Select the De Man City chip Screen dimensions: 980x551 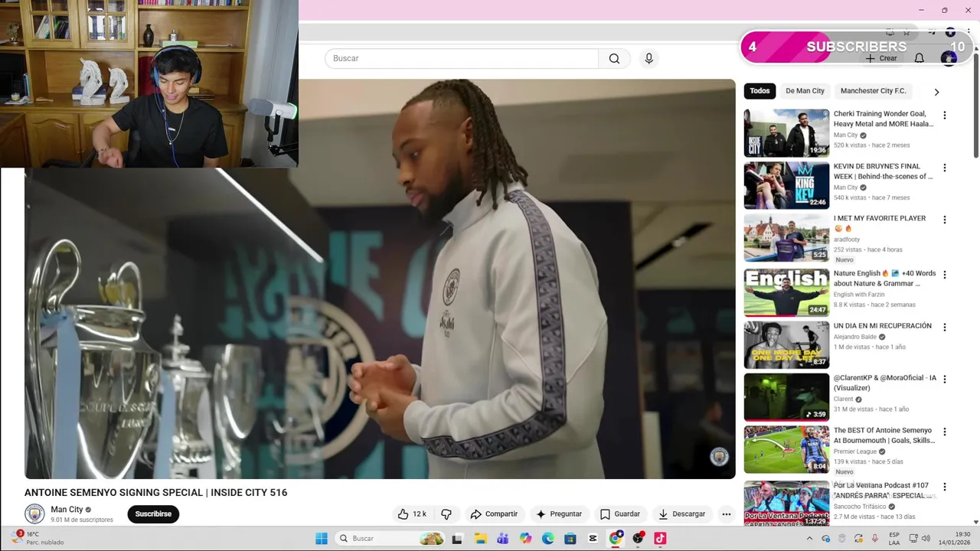805,91
